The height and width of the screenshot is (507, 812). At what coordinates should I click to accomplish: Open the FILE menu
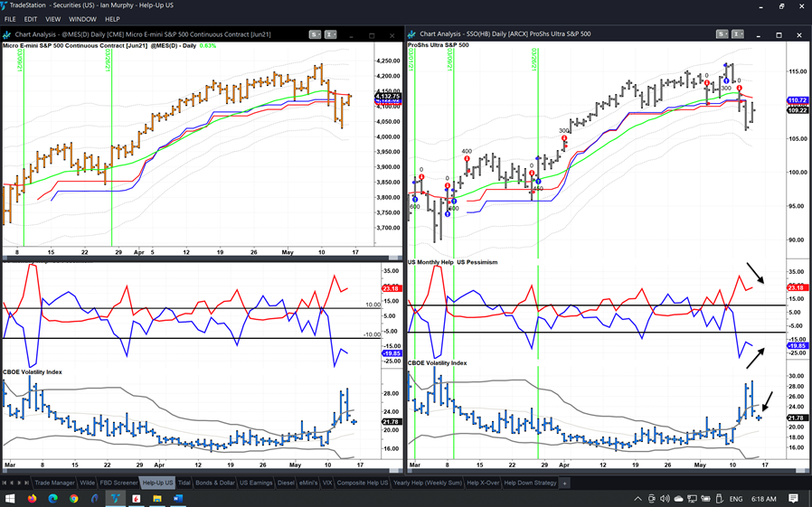10,19
